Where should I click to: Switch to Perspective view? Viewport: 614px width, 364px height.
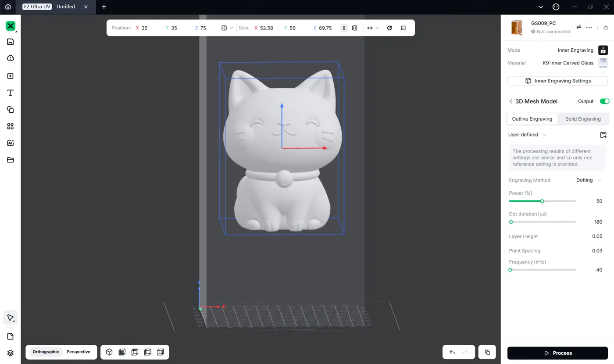(79, 352)
